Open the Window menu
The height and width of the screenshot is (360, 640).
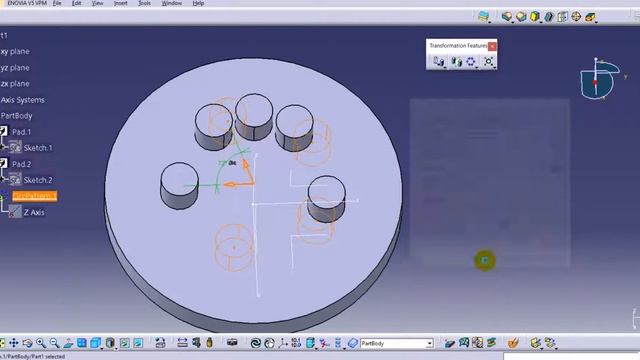pyautogui.click(x=171, y=3)
